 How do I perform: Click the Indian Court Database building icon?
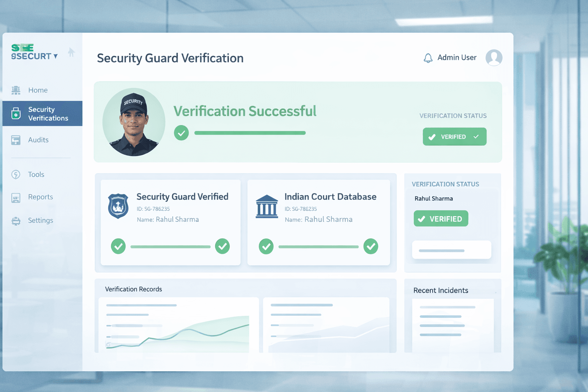267,207
